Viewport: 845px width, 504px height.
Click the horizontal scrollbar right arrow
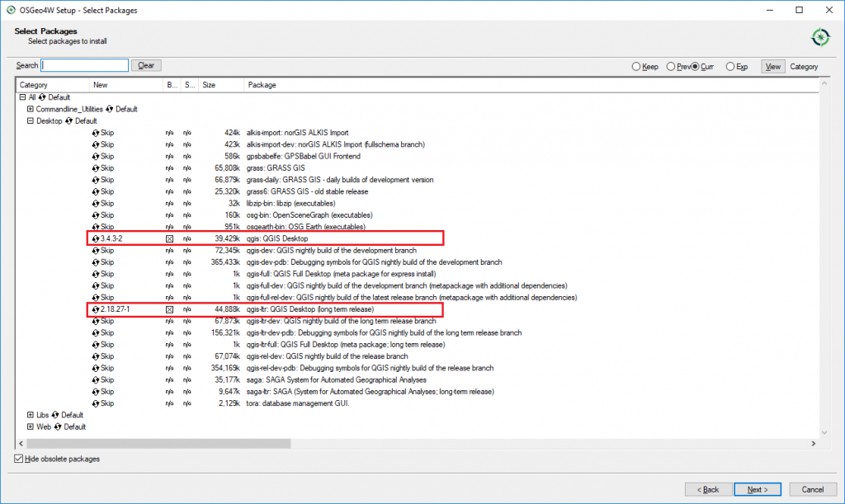point(814,444)
